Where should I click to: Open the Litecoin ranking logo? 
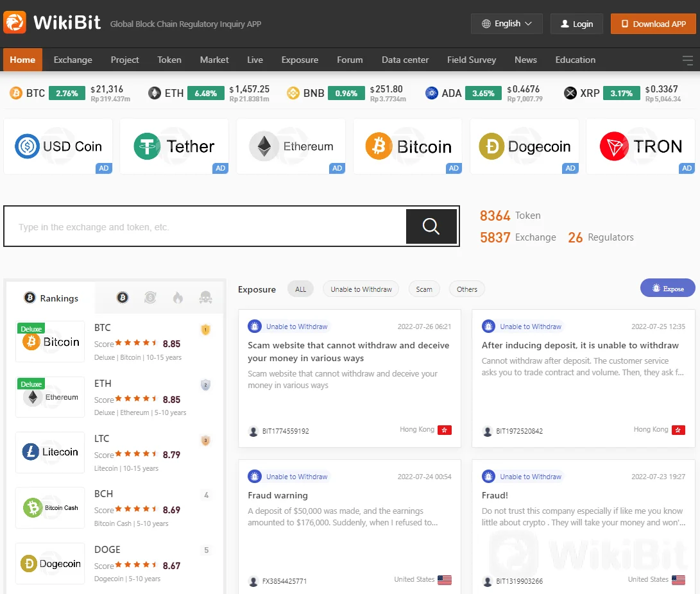pos(50,452)
